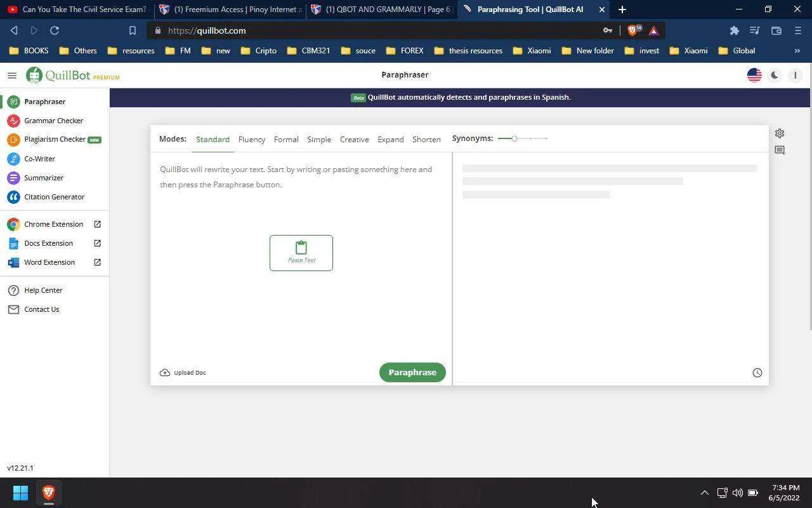Open the feedback comment icon
Image resolution: width=812 pixels, height=508 pixels.
pyautogui.click(x=780, y=150)
